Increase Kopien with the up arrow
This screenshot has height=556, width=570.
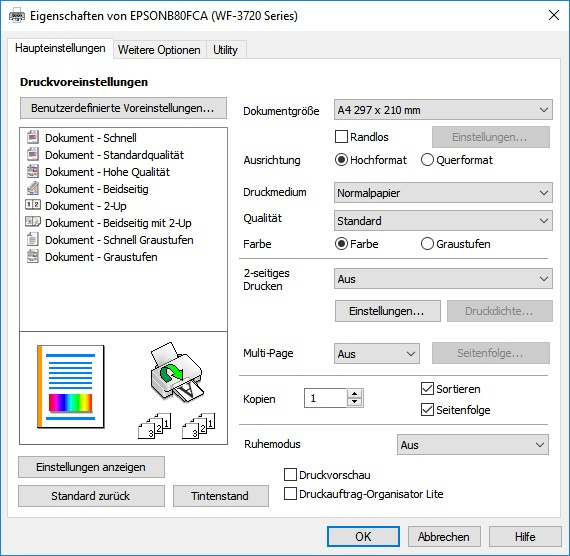coord(354,394)
